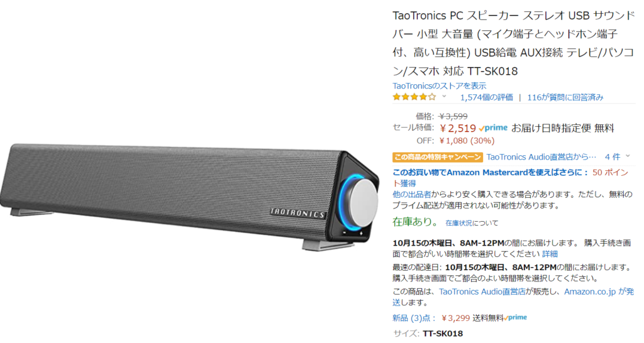Click the 詳細 delivery details link
Screen dimensions: 644x343
point(550,254)
